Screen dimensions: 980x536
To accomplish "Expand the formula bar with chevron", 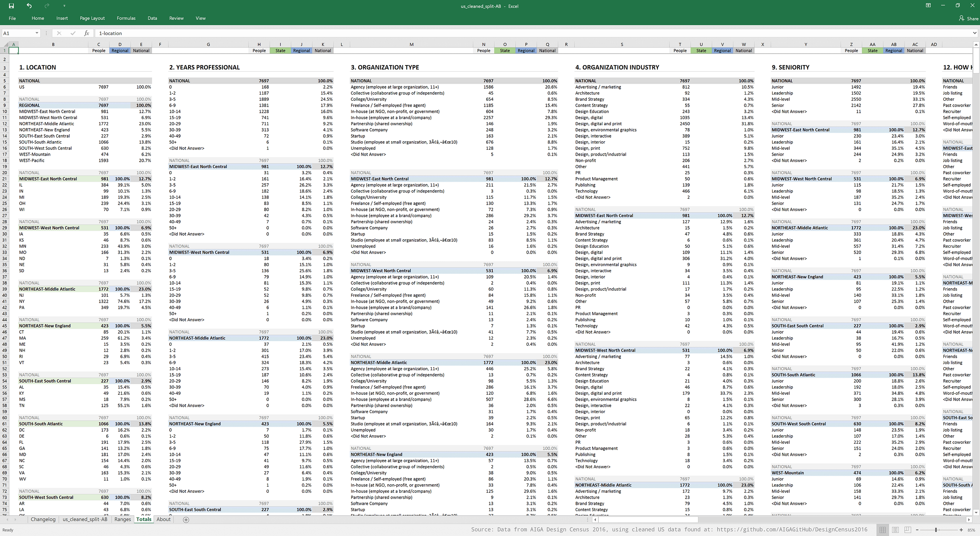I will pos(974,33).
